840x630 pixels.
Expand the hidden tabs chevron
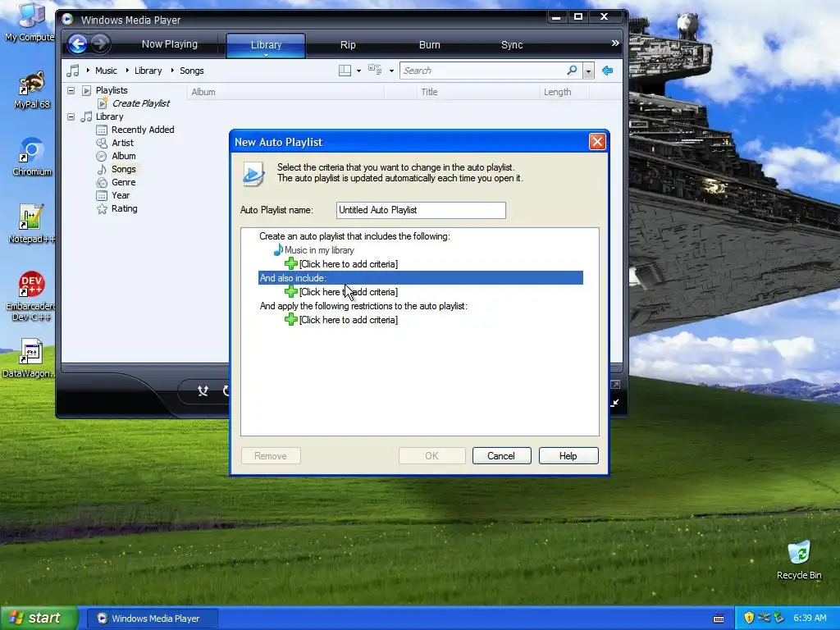click(615, 43)
